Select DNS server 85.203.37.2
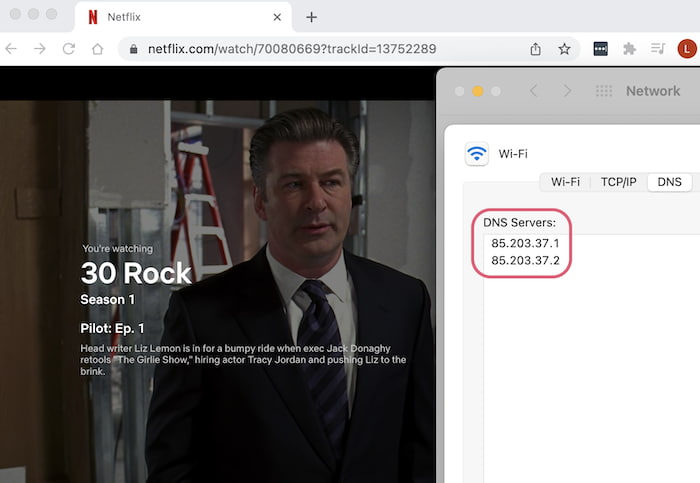This screenshot has width=700, height=483. pos(525,260)
